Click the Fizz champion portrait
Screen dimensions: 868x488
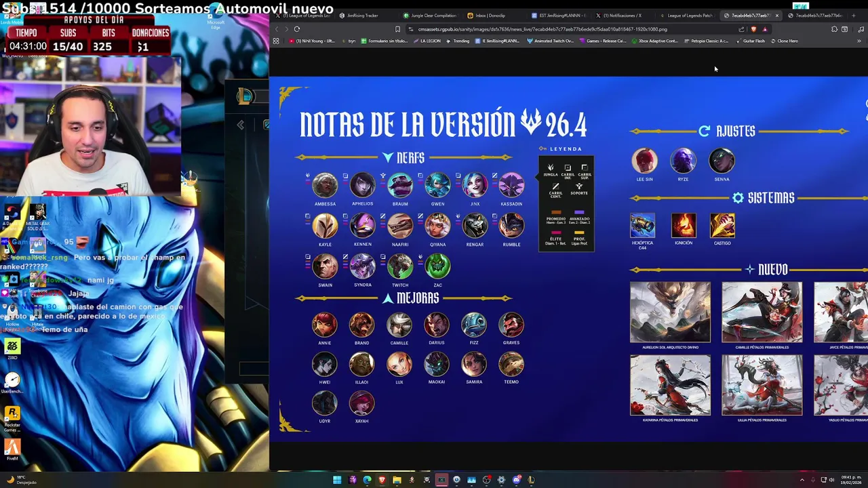(x=474, y=325)
